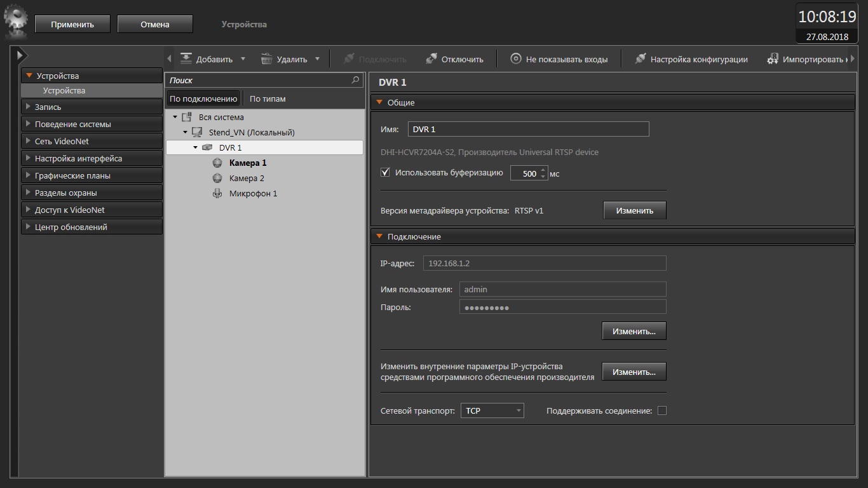Expand the 'Запись' menu section
This screenshot has width=868, height=488.
tap(92, 107)
